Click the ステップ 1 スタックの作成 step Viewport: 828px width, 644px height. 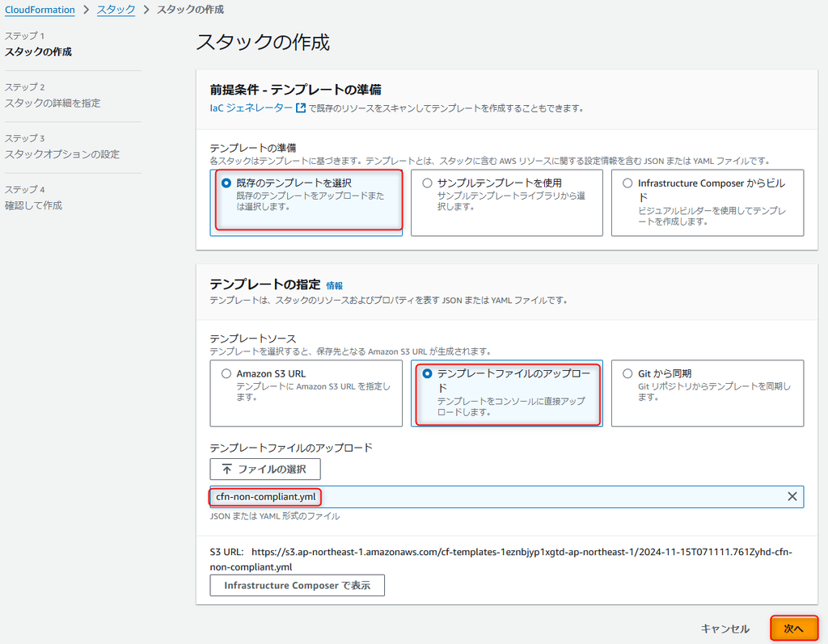[39, 44]
